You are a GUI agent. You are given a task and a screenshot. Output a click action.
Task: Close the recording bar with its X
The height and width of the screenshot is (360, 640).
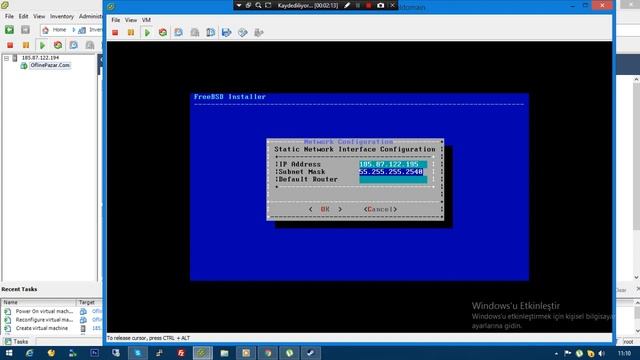pyautogui.click(x=392, y=5)
